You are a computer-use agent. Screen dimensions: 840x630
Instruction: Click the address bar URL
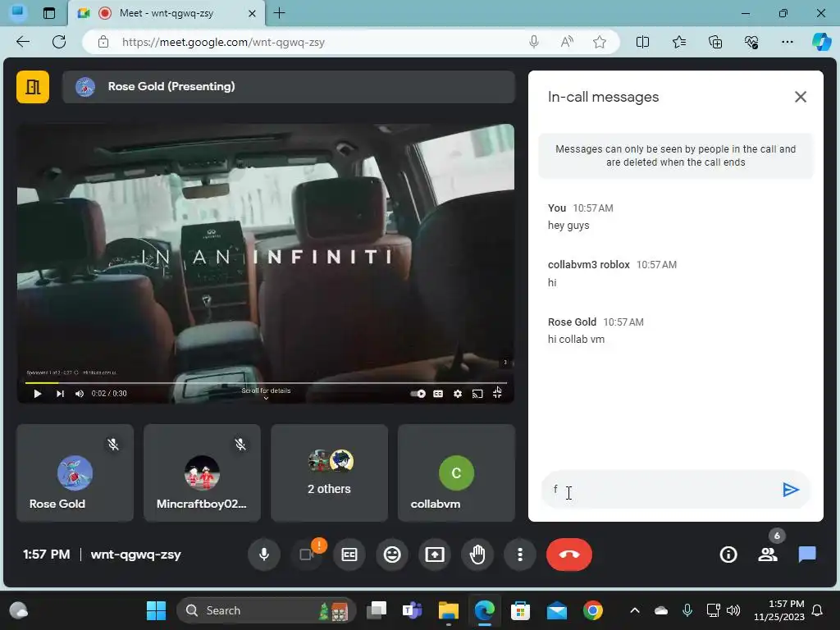tap(223, 43)
